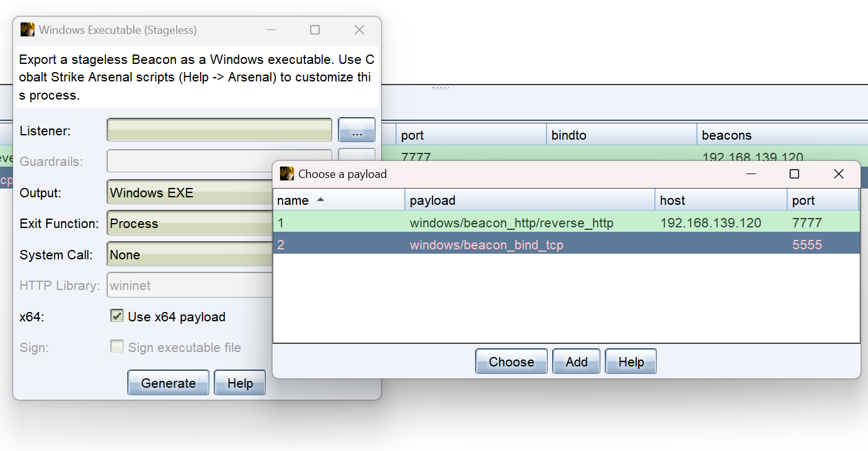Open the System Call None dropdown

click(189, 255)
